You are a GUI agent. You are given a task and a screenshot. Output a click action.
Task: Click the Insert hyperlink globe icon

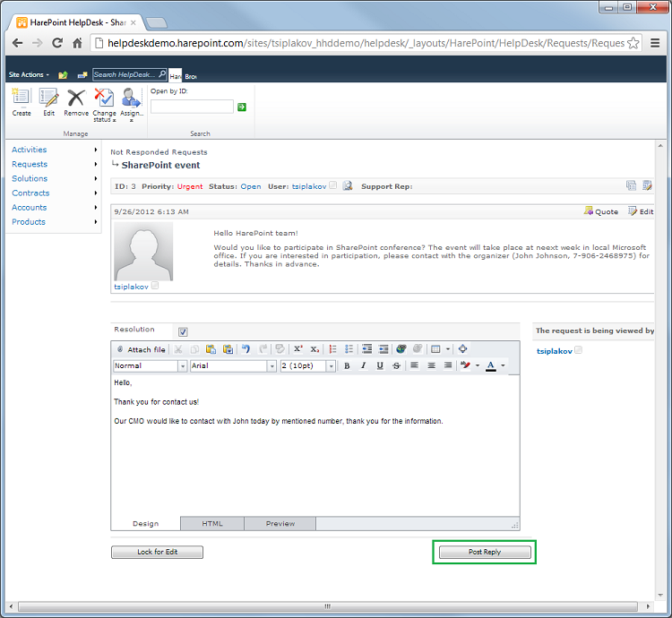(x=401, y=349)
